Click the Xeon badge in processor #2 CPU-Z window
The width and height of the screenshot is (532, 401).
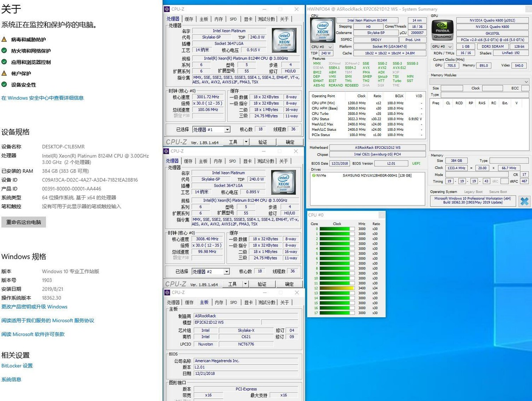click(x=284, y=183)
